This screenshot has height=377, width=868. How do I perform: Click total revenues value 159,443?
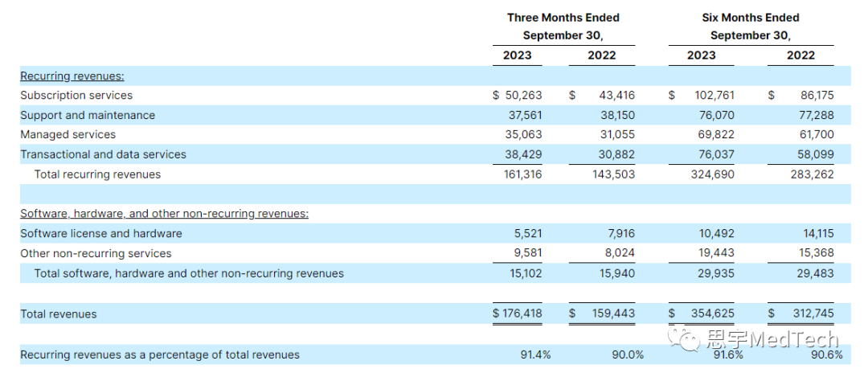(615, 313)
